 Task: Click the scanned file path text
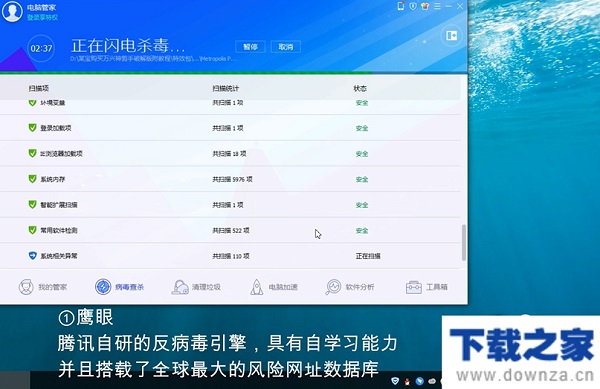[153, 59]
